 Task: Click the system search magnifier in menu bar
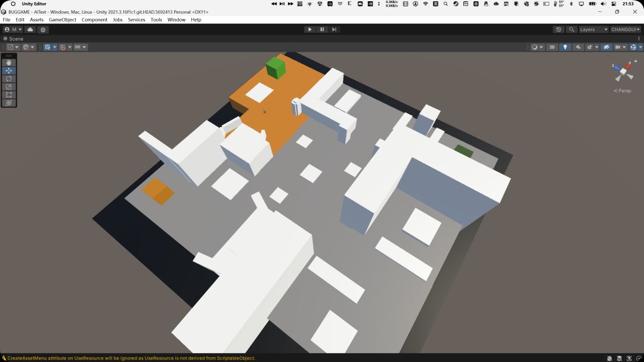point(445,4)
